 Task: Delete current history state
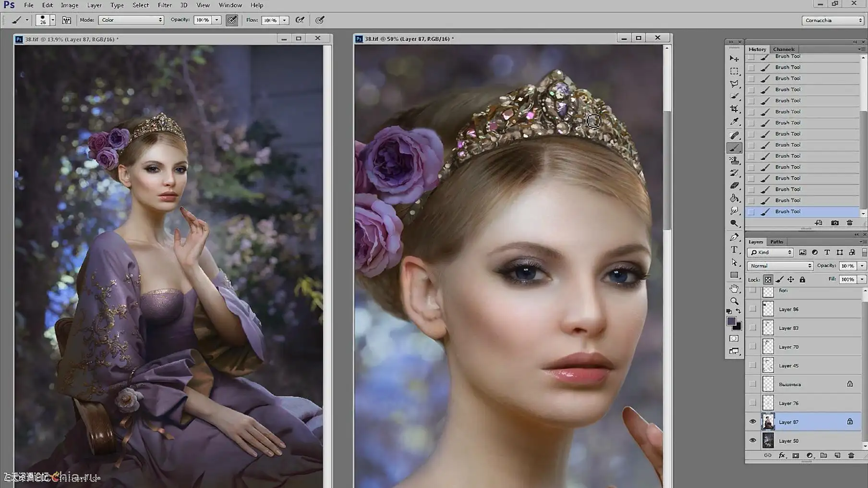coord(850,223)
